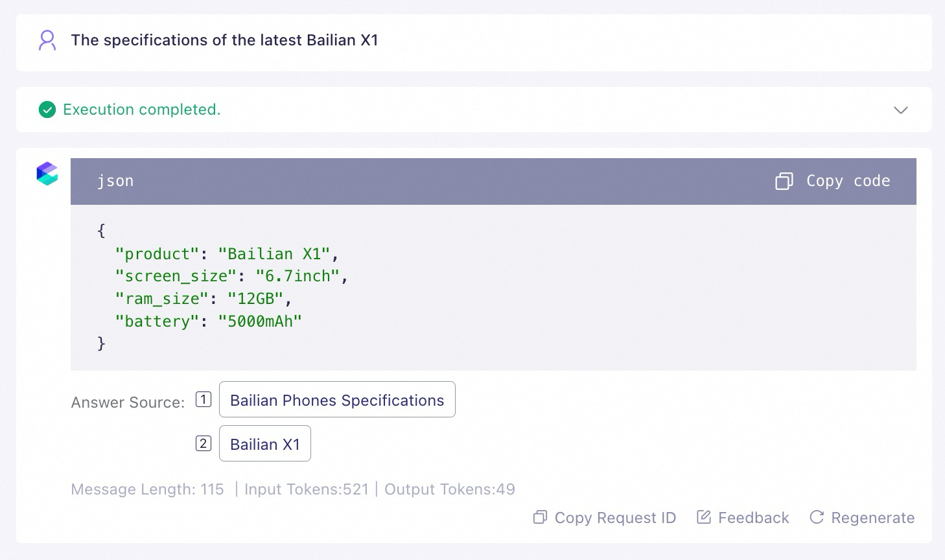Open Feedback
This screenshot has height=560, width=945.
(753, 518)
